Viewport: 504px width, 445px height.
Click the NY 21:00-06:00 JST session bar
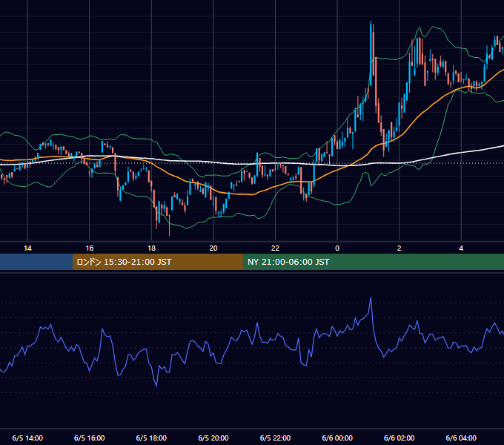click(373, 262)
